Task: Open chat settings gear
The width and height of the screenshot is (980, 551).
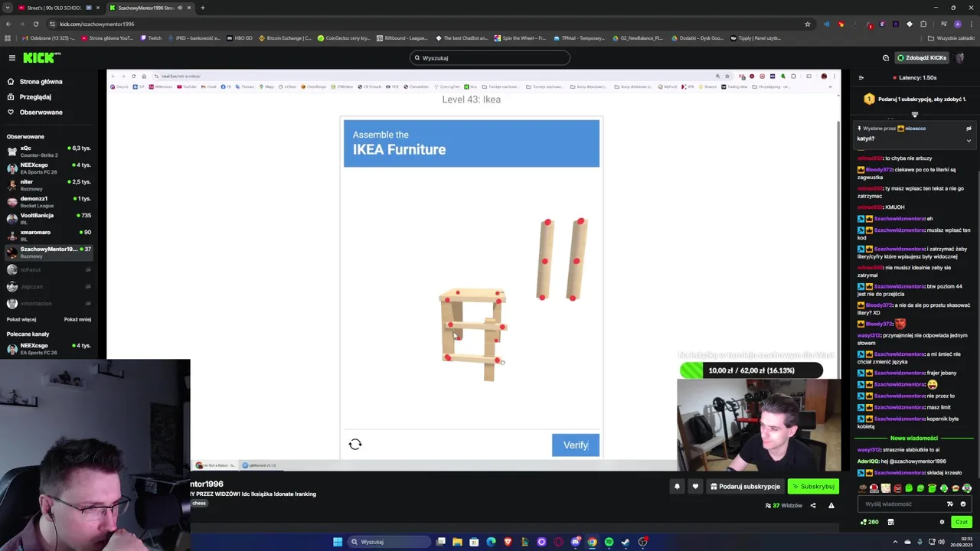Action: (x=942, y=522)
